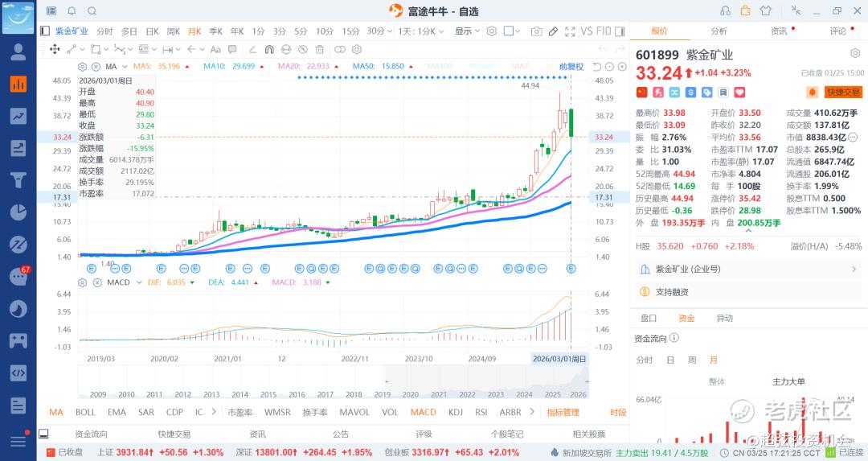Toggle the magnet snap tool

[269, 49]
